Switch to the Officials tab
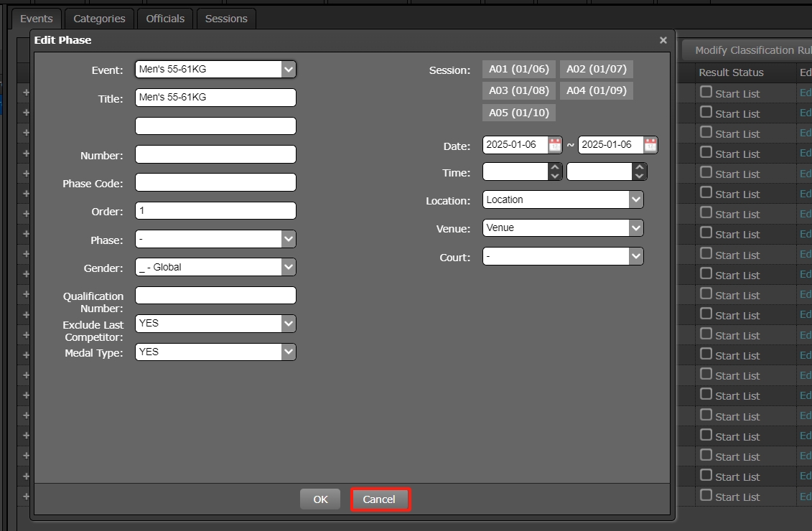 click(165, 19)
